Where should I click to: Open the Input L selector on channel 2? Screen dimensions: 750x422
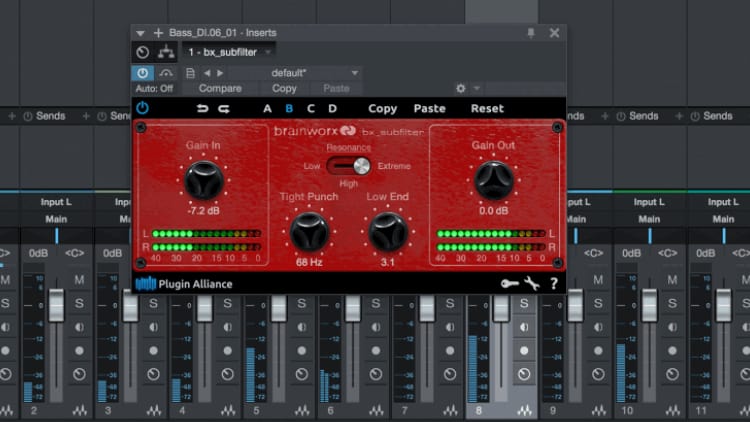(x=56, y=202)
